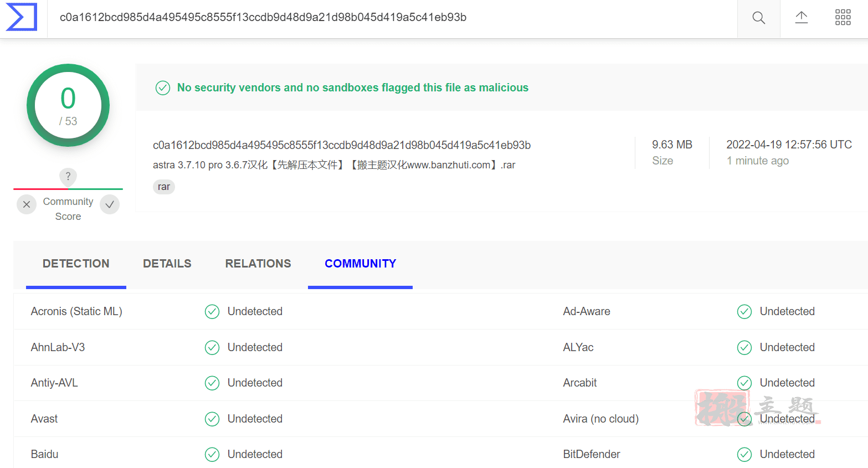
Task: Click the community score question mark icon
Action: (68, 176)
